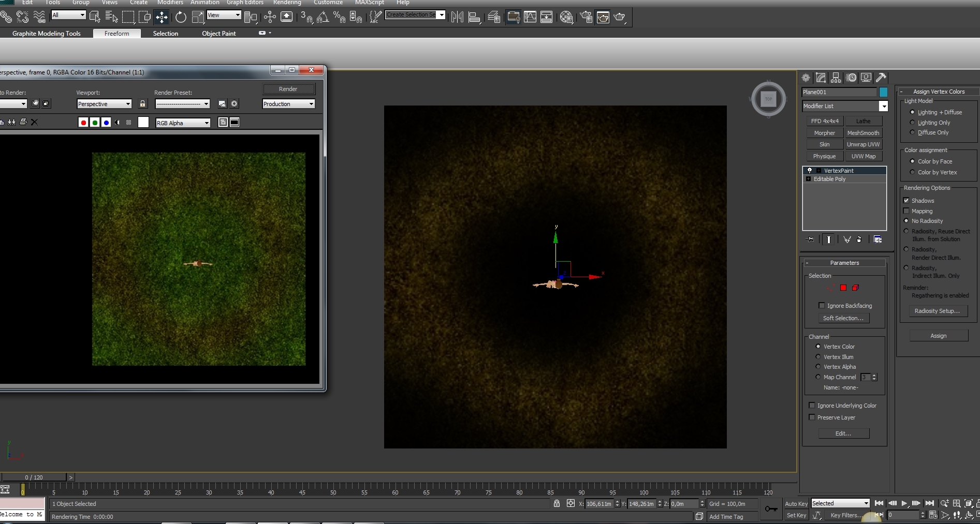This screenshot has height=524, width=980.
Task: Switch to the Motion command panel
Action: tap(852, 78)
